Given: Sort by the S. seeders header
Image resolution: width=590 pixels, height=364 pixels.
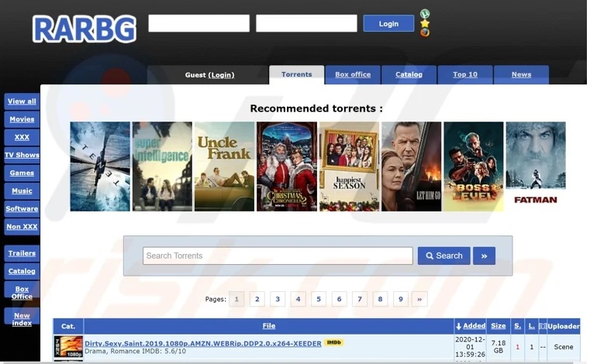Looking at the screenshot, I should coord(518,326).
